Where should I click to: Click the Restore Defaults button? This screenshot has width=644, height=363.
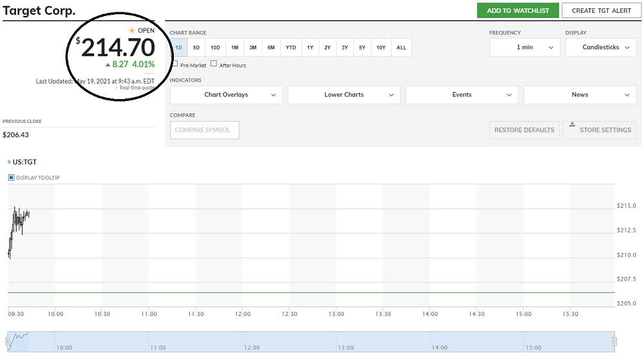pos(524,130)
